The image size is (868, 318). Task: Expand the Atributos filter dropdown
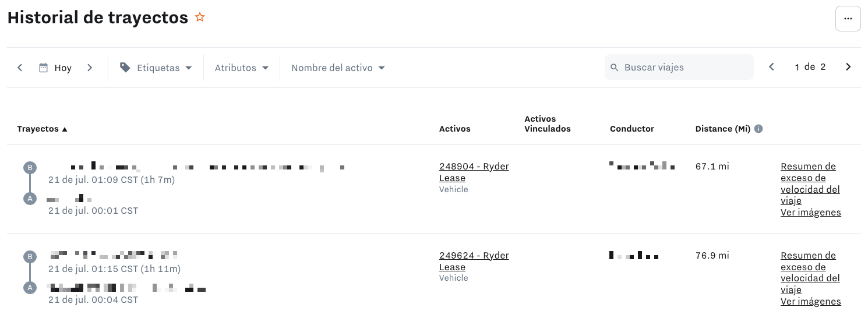pyautogui.click(x=242, y=68)
